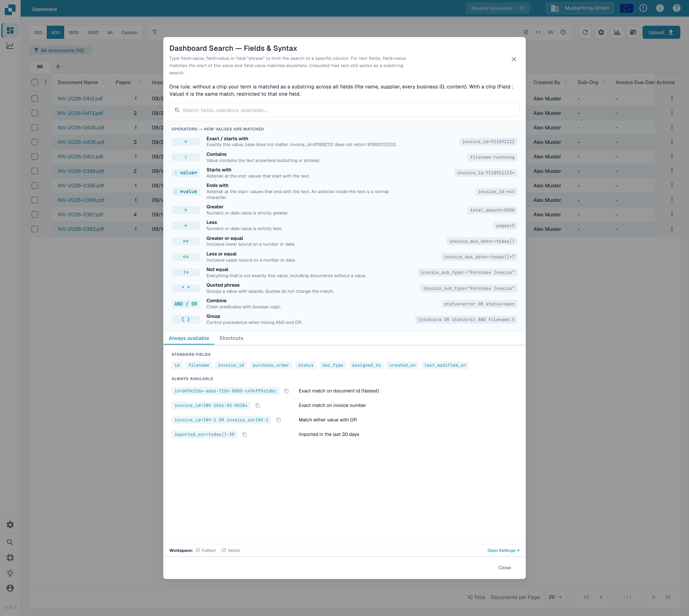The width and height of the screenshot is (689, 616).
Task: Open the filter sliders icon in the search bar
Action: coord(526,32)
